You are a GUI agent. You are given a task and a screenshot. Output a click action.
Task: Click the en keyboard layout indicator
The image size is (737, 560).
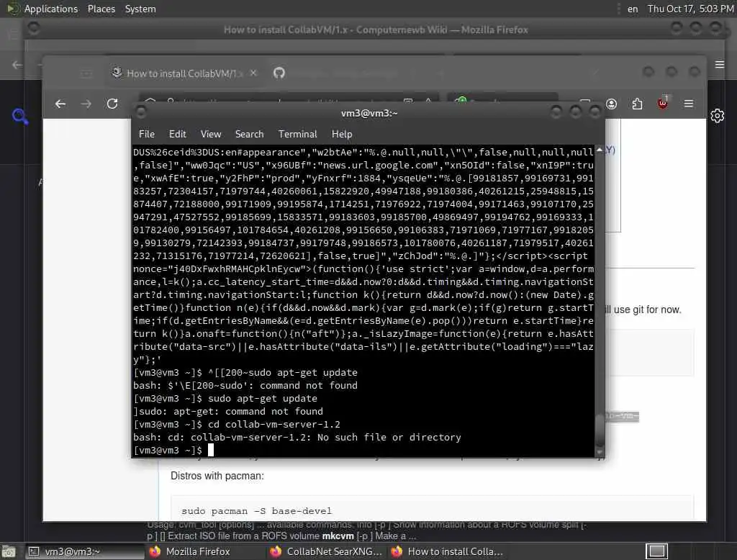coord(633,9)
